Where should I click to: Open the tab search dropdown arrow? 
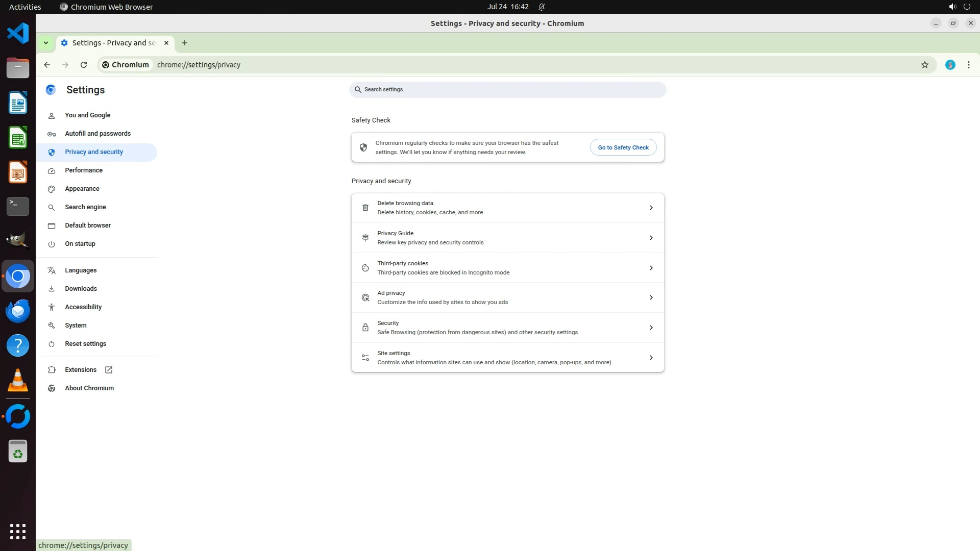[46, 43]
